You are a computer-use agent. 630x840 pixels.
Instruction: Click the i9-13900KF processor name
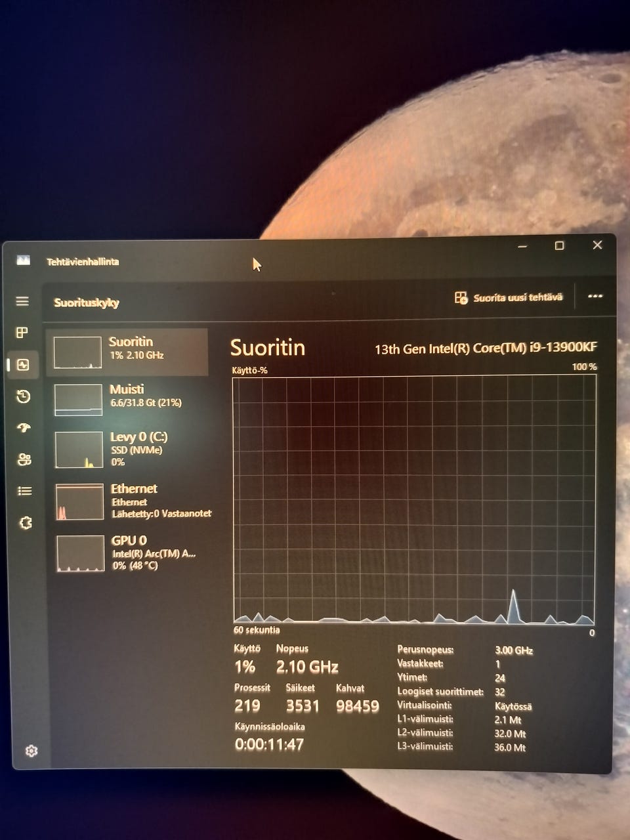486,348
